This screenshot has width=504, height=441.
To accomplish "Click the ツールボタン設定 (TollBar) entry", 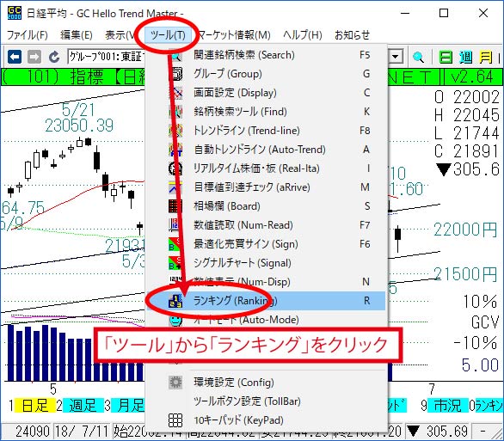I will pos(266,401).
